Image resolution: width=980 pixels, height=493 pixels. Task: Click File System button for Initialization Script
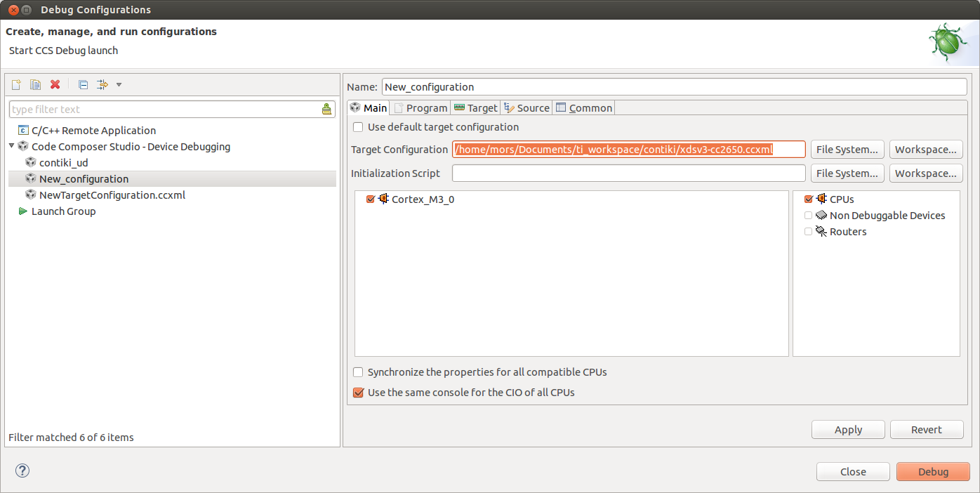847,173
